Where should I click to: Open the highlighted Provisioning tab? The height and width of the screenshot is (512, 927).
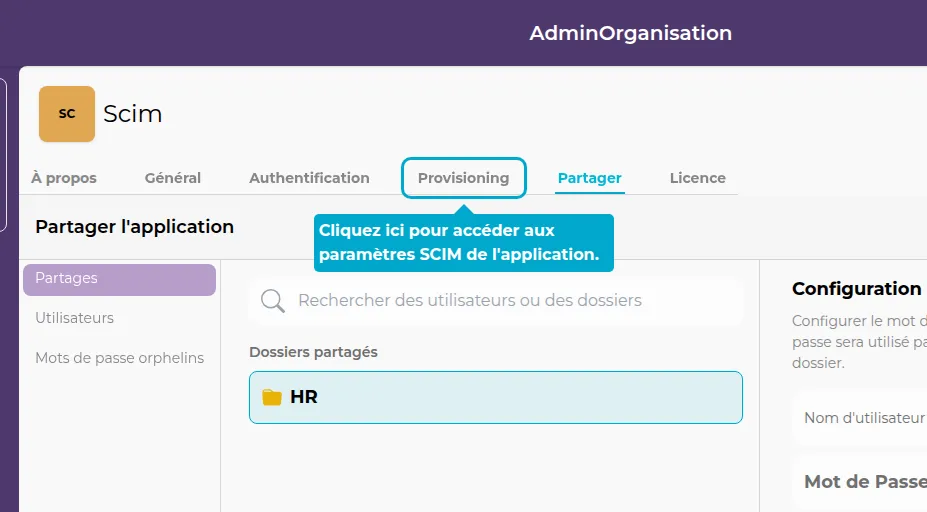[x=463, y=178]
